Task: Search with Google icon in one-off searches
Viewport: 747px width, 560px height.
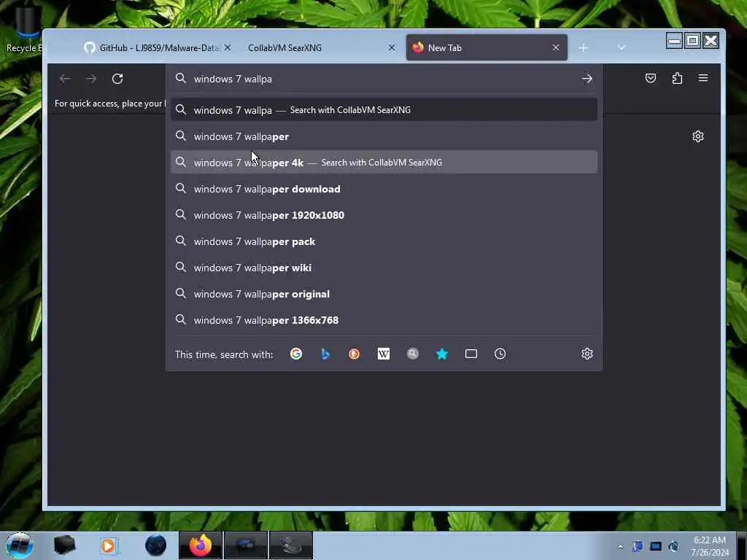Action: click(296, 354)
